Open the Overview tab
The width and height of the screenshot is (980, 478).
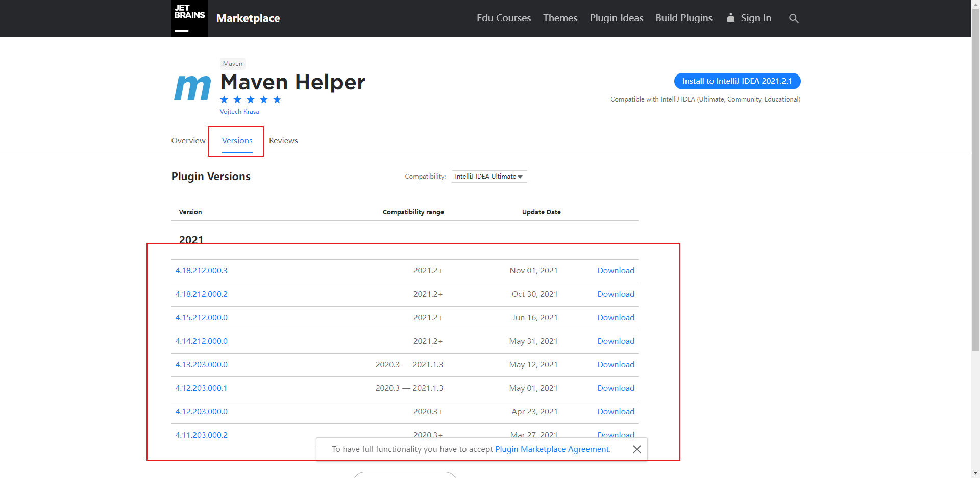click(188, 140)
